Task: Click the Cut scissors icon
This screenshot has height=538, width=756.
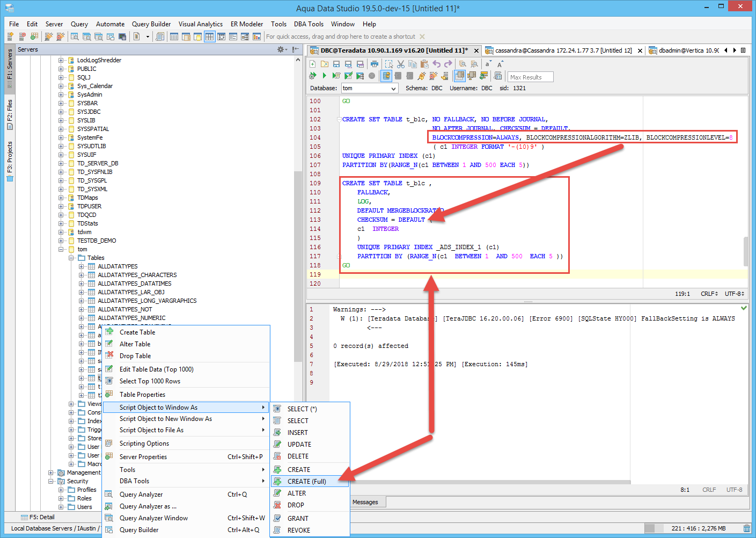Action: pyautogui.click(x=401, y=64)
